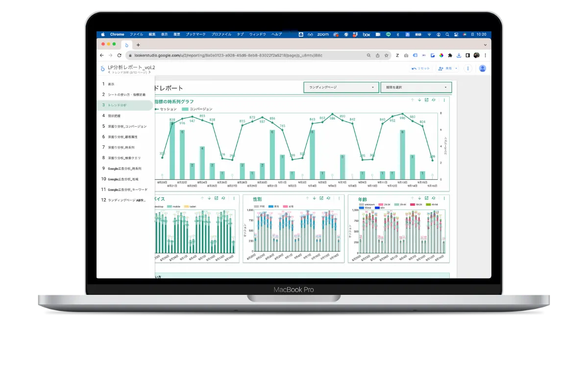588x378 pixels.
Task: Open the sort (AZ) icon on time-series chart
Action: click(434, 100)
